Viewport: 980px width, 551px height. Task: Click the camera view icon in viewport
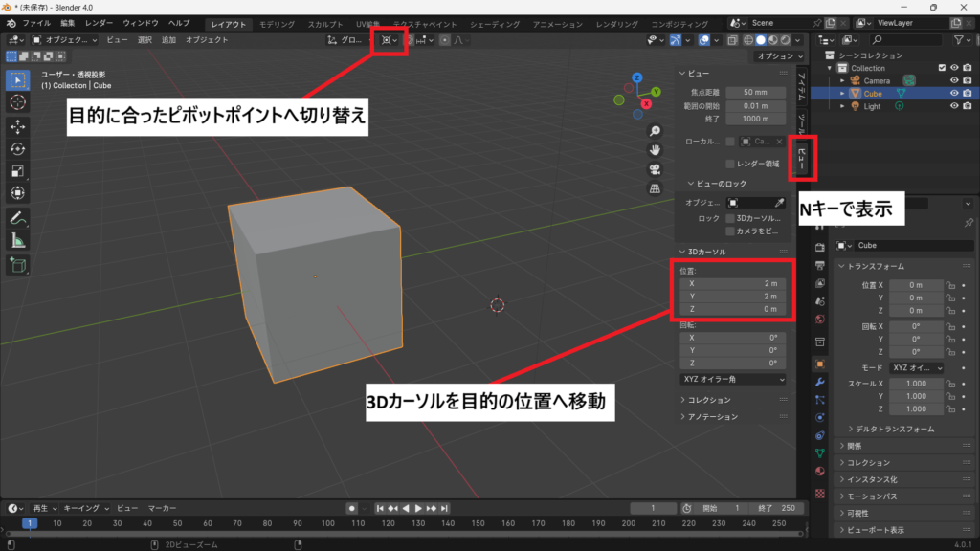coord(655,169)
